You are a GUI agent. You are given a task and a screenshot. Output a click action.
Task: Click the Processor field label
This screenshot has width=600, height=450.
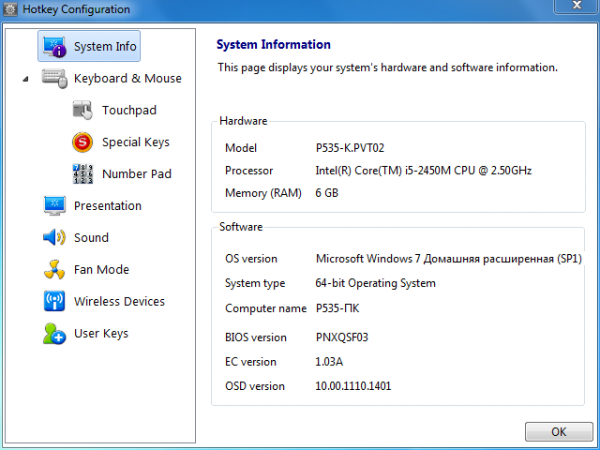[249, 170]
